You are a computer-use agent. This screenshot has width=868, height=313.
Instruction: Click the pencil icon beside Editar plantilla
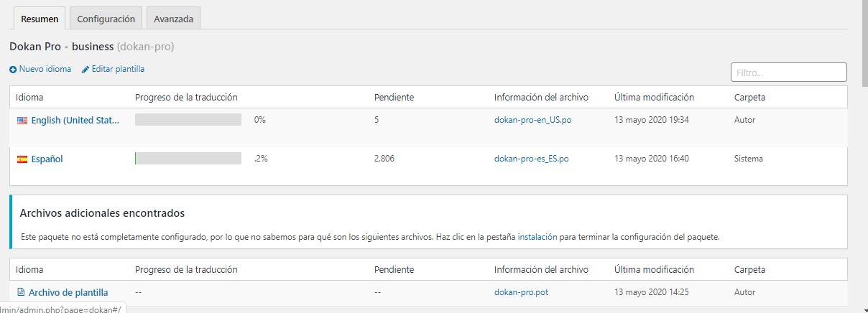click(x=86, y=70)
